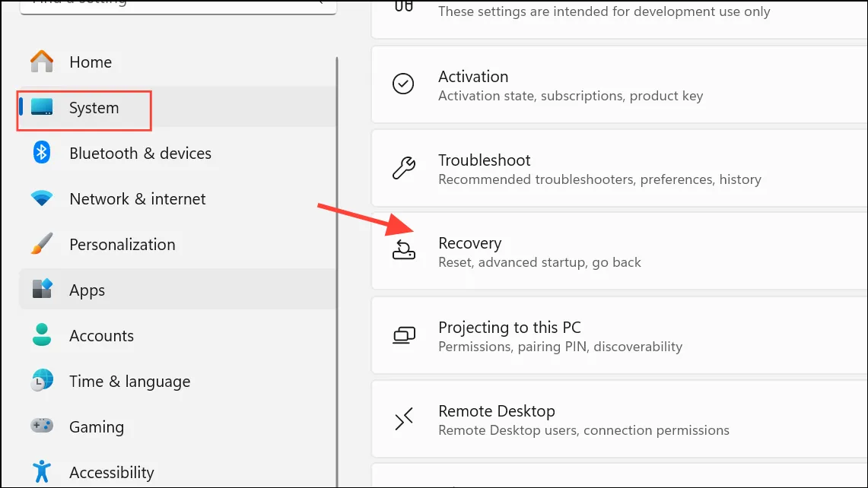Click the Bluetooth icon in the sidebar

[x=42, y=153]
